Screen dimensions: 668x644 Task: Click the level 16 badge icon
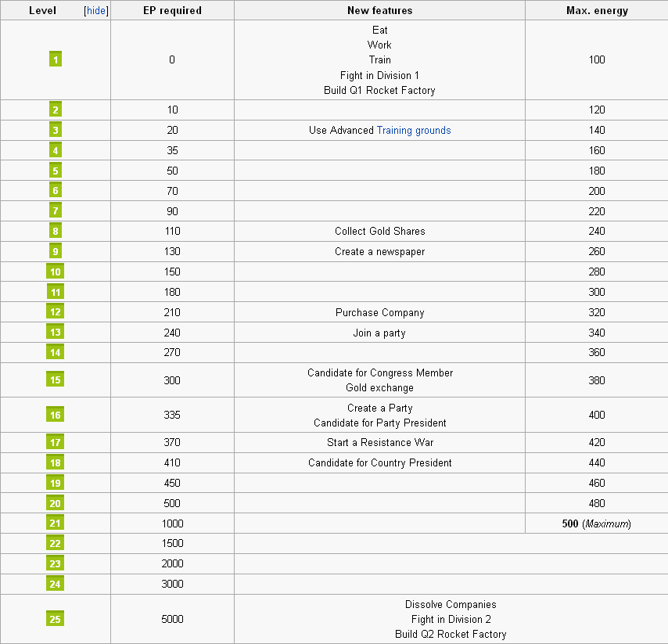(x=56, y=415)
